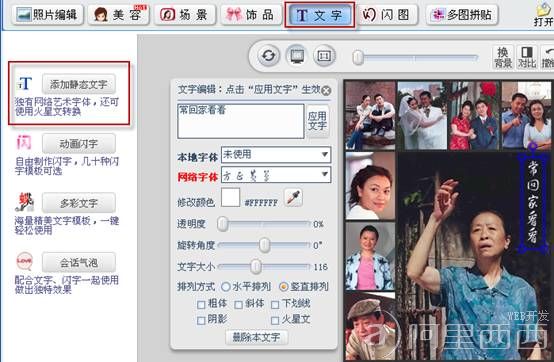
Task: Open the 网络字体 network font dropdown
Action: click(x=276, y=175)
